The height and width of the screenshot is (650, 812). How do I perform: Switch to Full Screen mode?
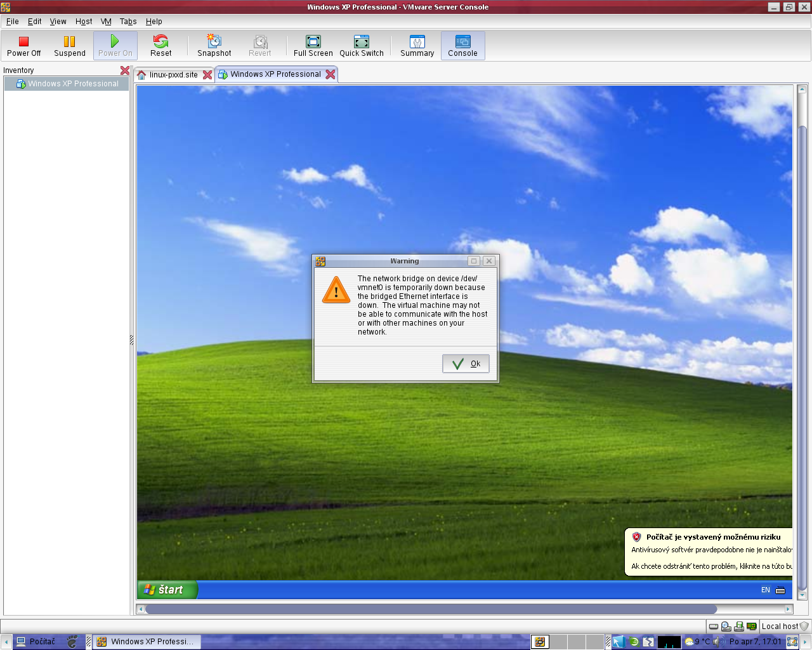click(x=313, y=46)
